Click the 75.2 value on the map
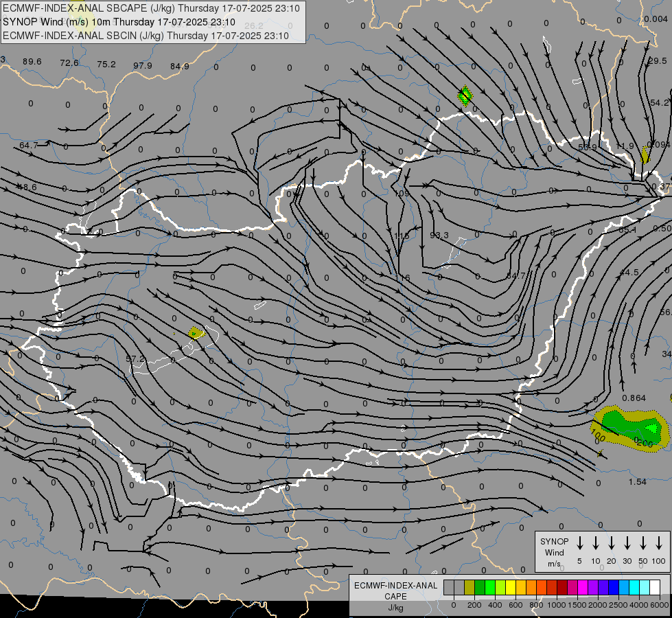 point(106,65)
